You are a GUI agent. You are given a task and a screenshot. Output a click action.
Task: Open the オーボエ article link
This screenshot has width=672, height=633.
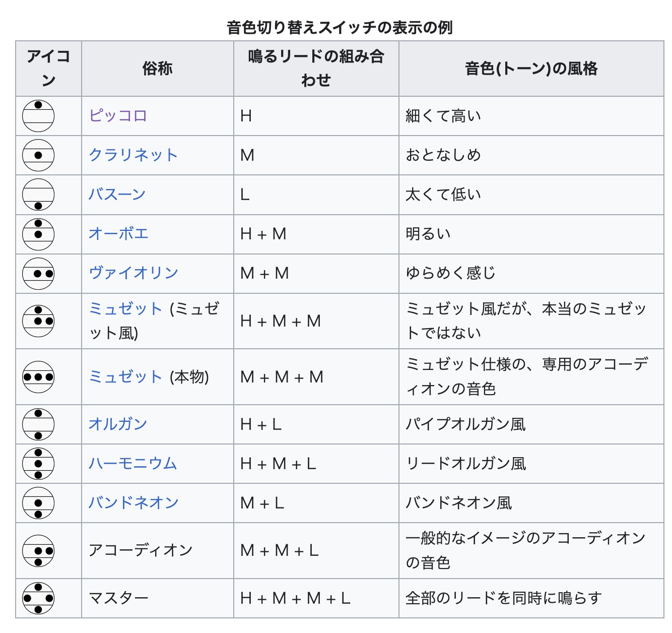click(118, 234)
